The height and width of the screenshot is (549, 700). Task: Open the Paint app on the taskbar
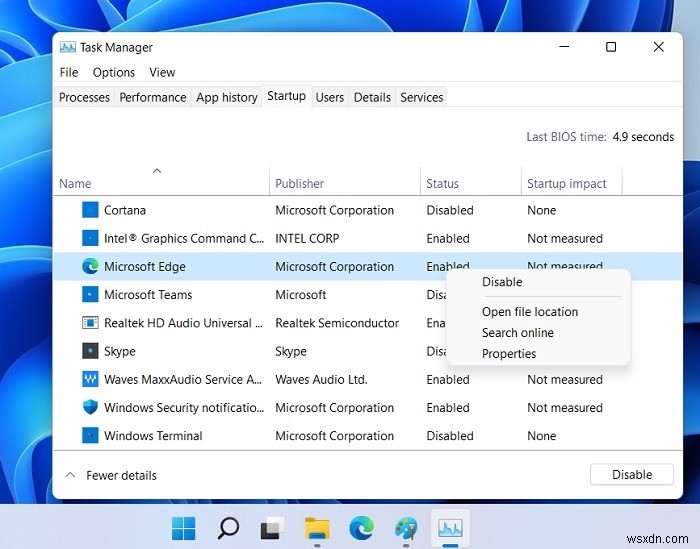point(406,528)
